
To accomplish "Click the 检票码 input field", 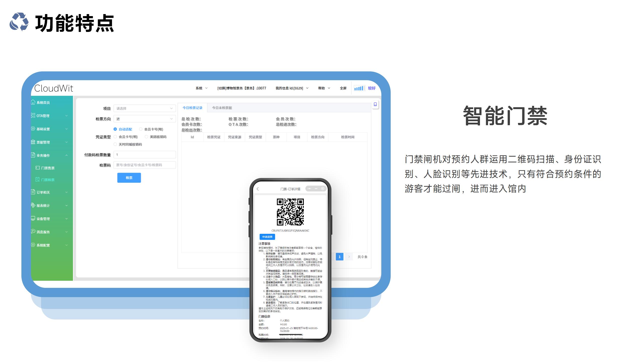I will [145, 165].
